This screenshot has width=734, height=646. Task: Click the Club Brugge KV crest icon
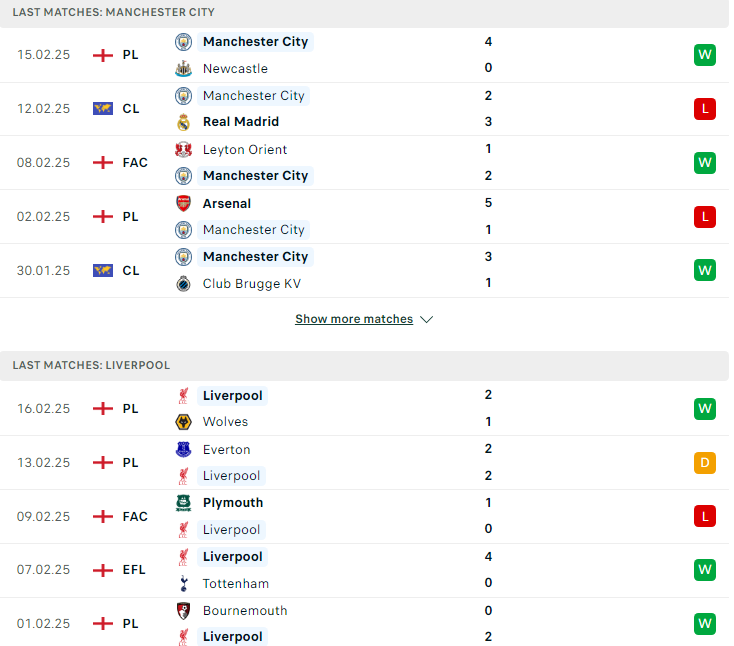point(184,284)
